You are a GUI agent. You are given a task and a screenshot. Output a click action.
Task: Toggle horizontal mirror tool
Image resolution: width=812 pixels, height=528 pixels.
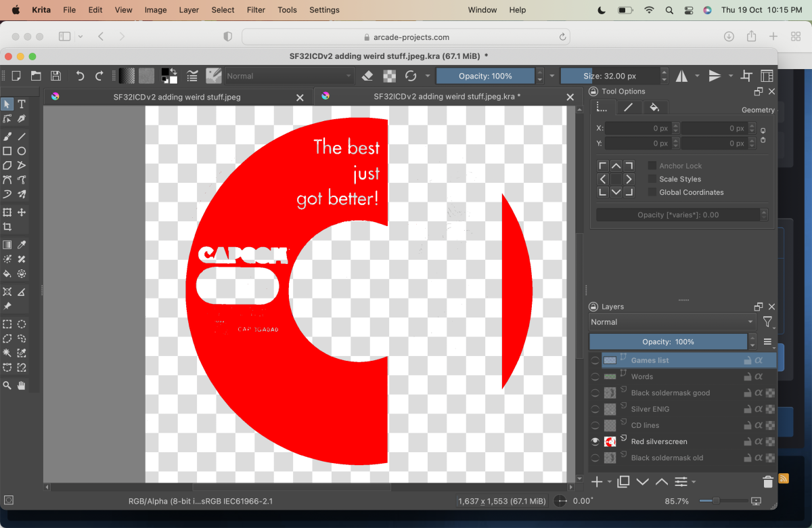(681, 76)
